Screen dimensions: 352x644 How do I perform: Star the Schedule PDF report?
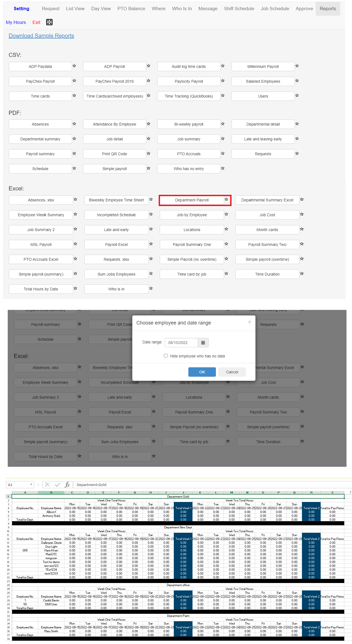(74, 168)
